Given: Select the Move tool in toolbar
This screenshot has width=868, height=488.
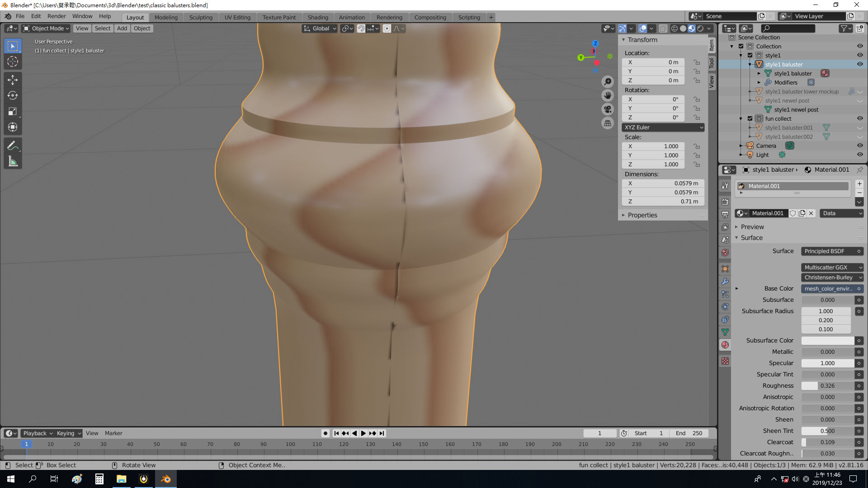Looking at the screenshot, I should pos(13,80).
